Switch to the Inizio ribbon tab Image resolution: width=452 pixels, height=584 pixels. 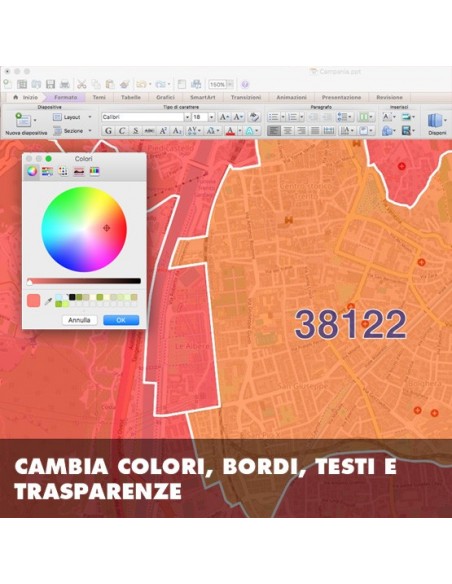pos(25,97)
